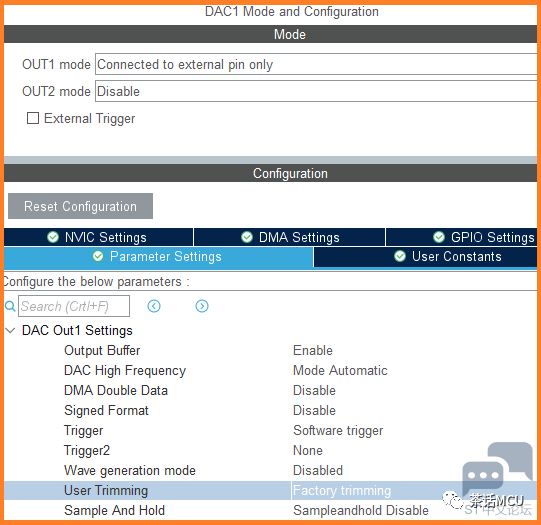Select the DAC High Frequency parameter
Image resolution: width=541 pixels, height=525 pixels.
(125, 370)
